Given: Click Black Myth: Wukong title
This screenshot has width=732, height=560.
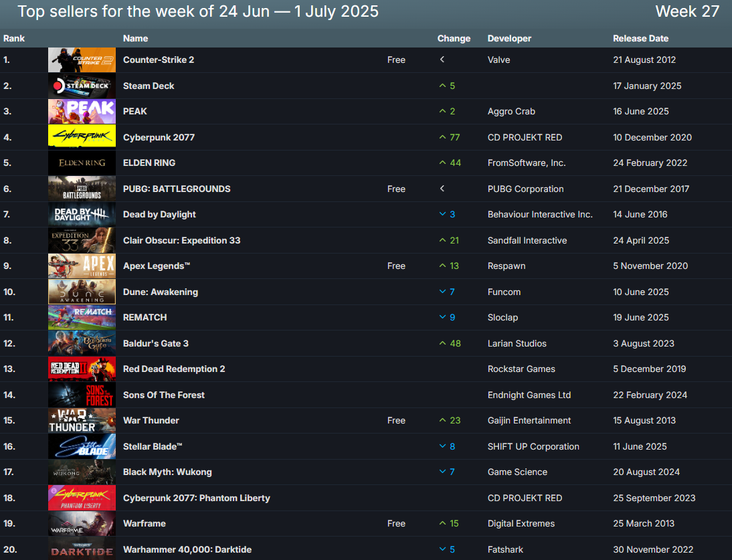Looking at the screenshot, I should click(167, 472).
